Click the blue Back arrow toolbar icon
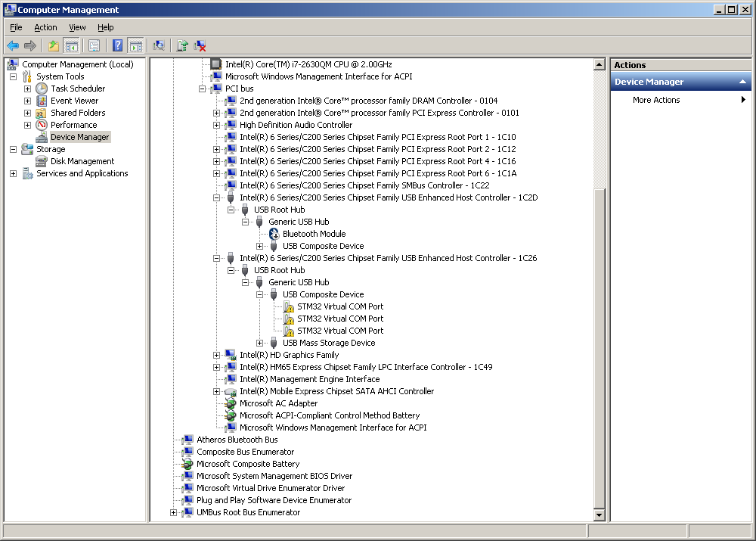This screenshot has width=756, height=541. click(x=13, y=46)
